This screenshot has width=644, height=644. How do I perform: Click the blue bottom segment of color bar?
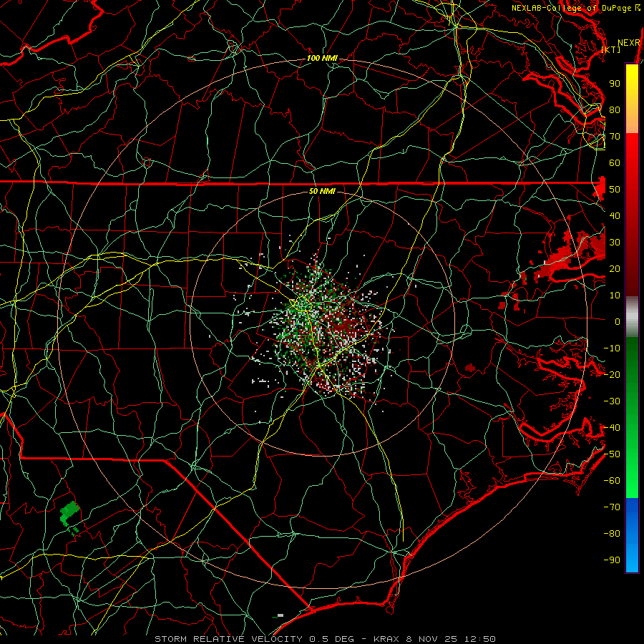click(x=632, y=535)
